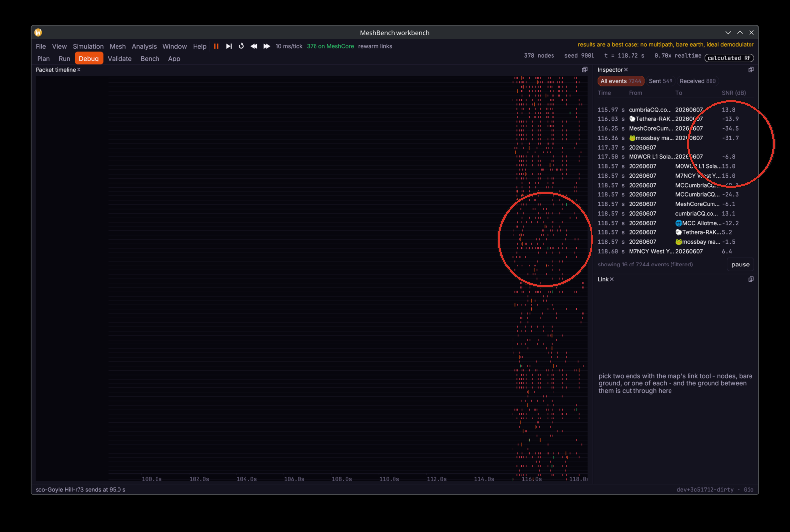Click the t = 118.72 s clock
Image resolution: width=790 pixels, height=532 pixels.
pyautogui.click(x=624, y=56)
